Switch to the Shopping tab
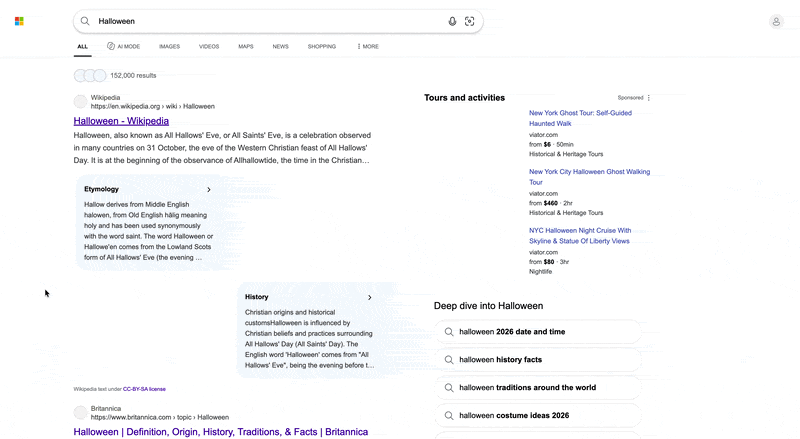 coord(321,46)
